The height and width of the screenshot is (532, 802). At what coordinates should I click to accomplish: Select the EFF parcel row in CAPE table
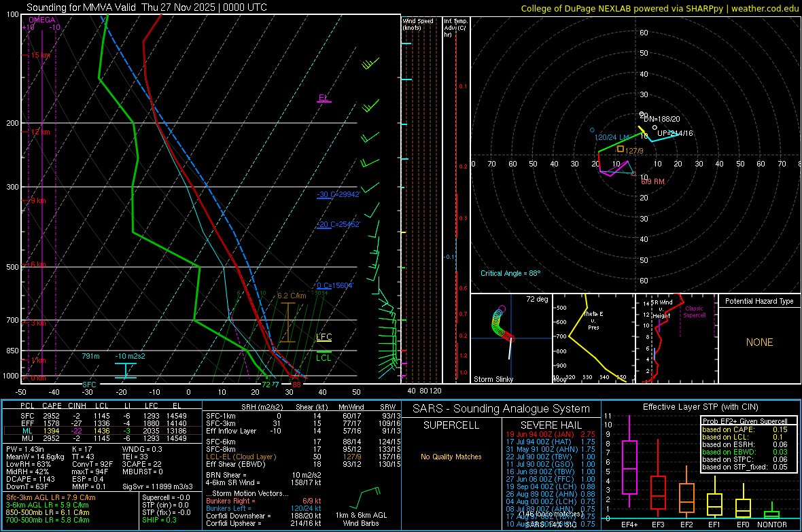[x=103, y=423]
